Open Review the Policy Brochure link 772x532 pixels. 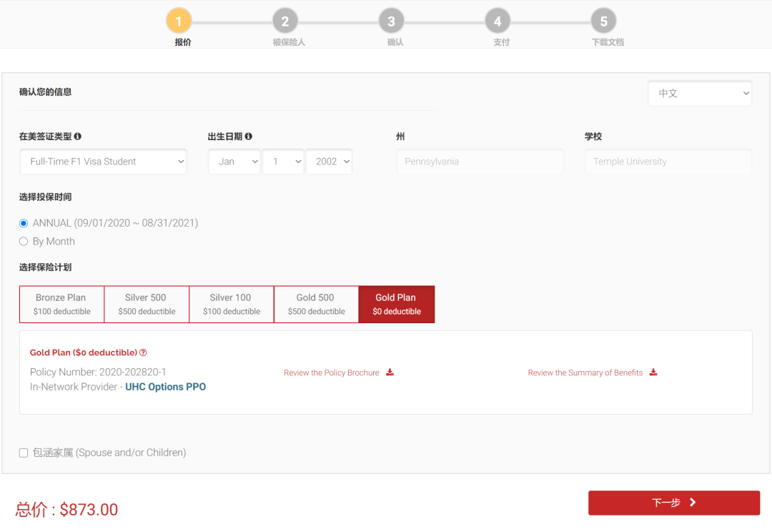click(332, 373)
